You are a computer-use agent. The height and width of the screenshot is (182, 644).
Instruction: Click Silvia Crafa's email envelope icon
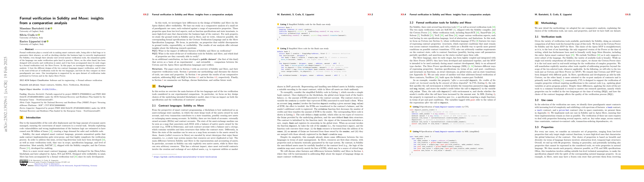[36, 35]
